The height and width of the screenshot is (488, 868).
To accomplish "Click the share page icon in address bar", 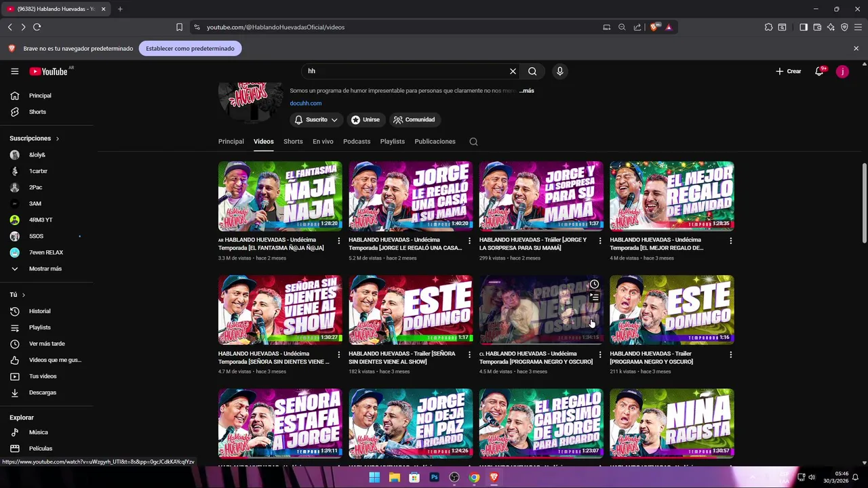I will [637, 27].
